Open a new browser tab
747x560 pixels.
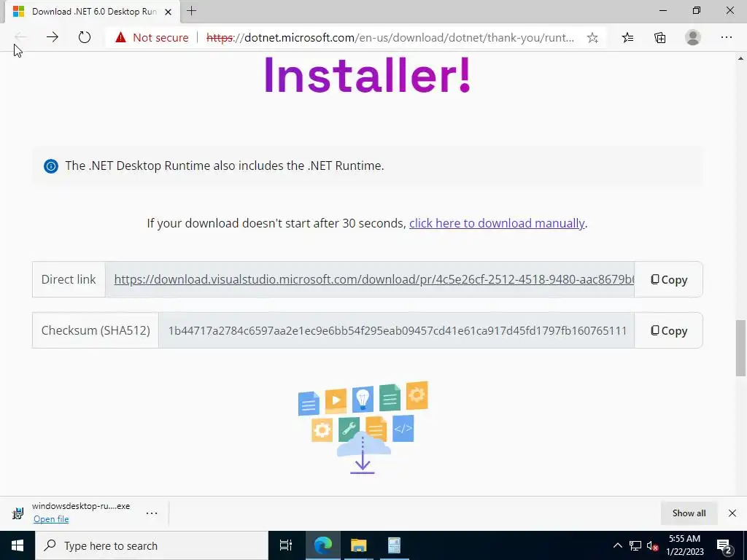coord(192,10)
